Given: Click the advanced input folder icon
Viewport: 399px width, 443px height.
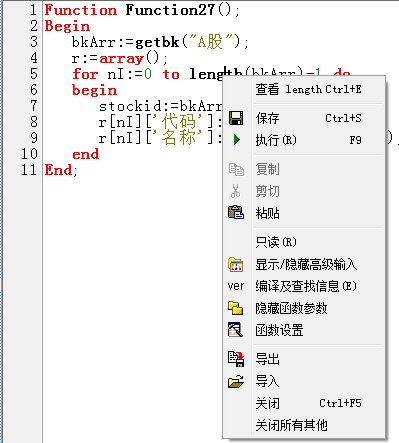Looking at the screenshot, I should point(236,265).
